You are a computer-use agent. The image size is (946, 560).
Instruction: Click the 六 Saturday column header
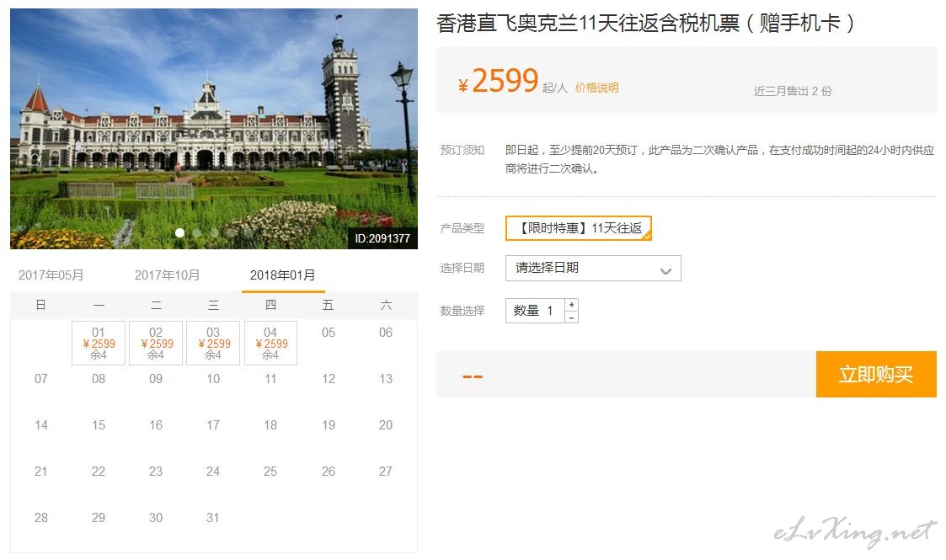click(x=386, y=305)
